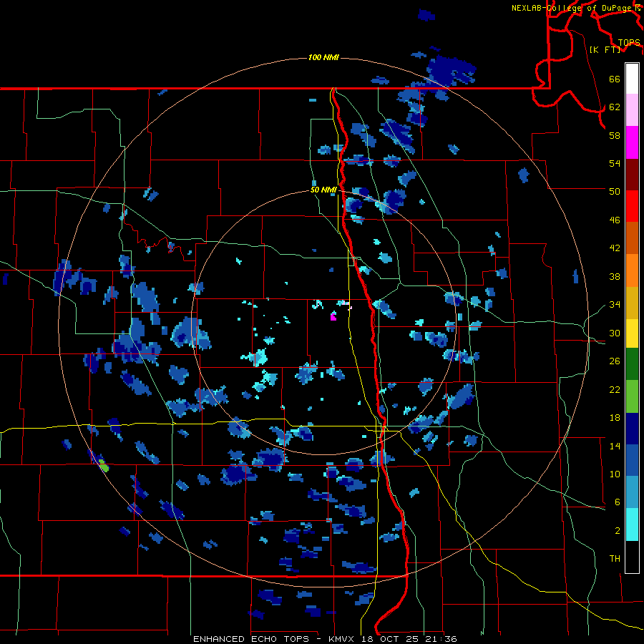Screen dimensions: 644x644
Task: Click the "[K FT]" units label
Action: 605,49
